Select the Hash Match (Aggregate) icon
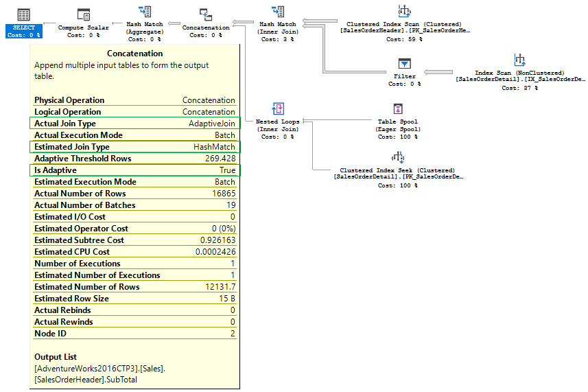Image resolution: width=588 pixels, height=392 pixels. (x=144, y=11)
